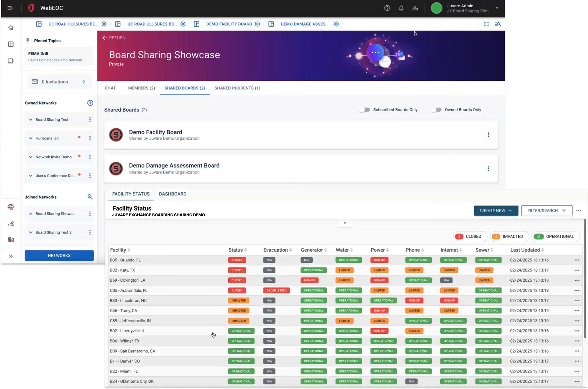Sort table by Facility column
The image size is (588, 389).
pos(120,250)
